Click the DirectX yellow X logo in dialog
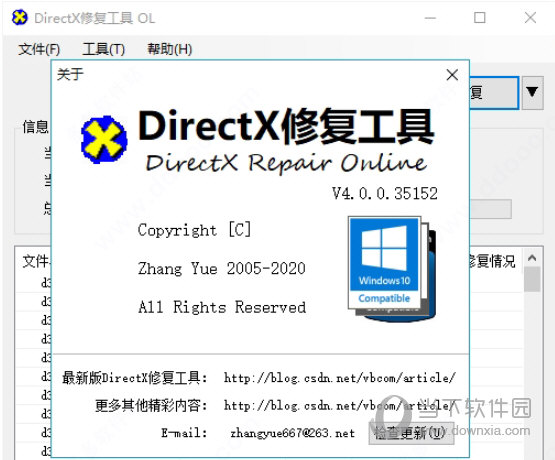The image size is (555, 460). 104,140
